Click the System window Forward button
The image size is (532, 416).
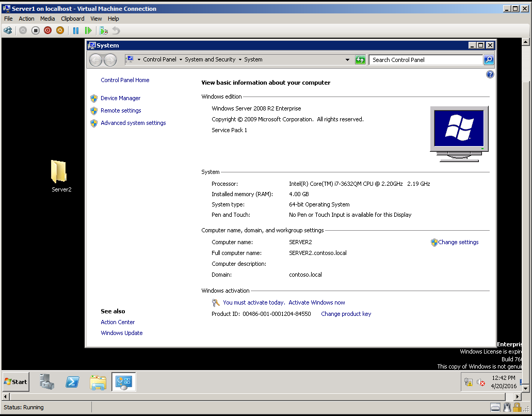[x=110, y=60]
